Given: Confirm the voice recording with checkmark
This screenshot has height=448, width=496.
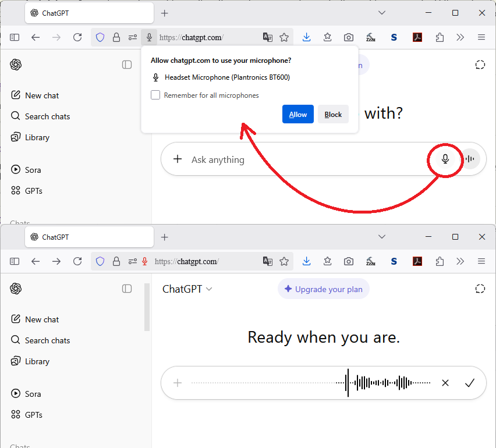Looking at the screenshot, I should [x=470, y=383].
